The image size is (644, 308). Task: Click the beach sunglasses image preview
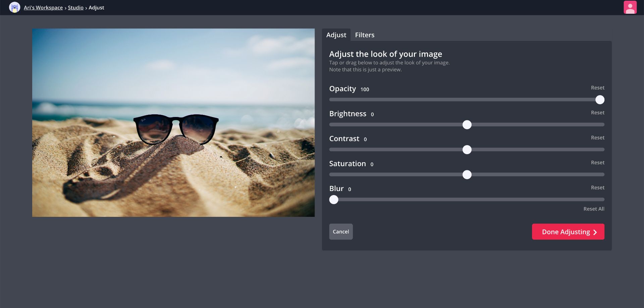point(173,122)
